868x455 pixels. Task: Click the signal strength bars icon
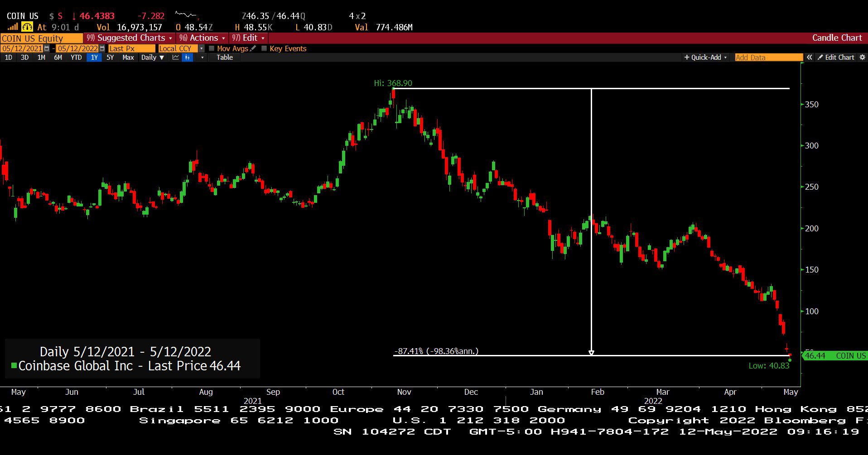[12, 27]
